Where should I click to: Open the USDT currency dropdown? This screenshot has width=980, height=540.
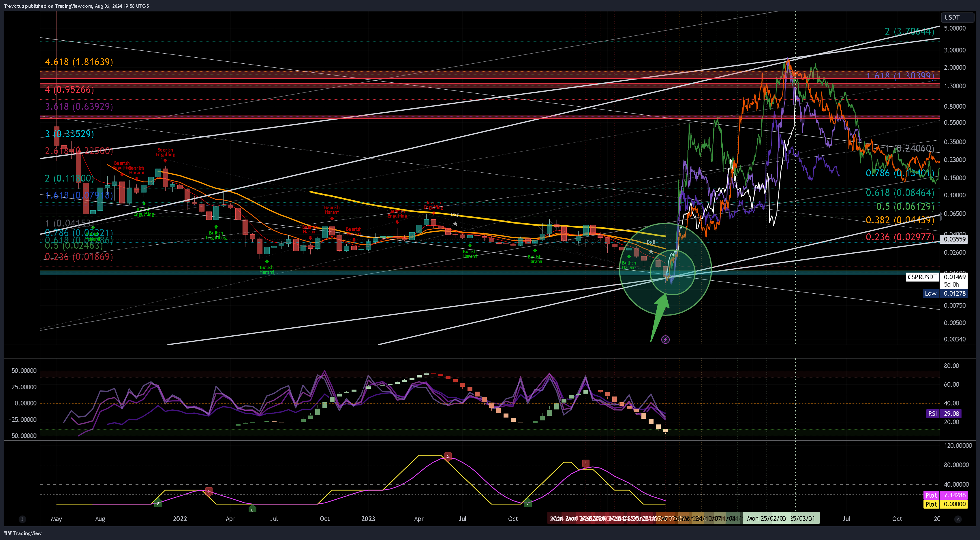click(957, 17)
